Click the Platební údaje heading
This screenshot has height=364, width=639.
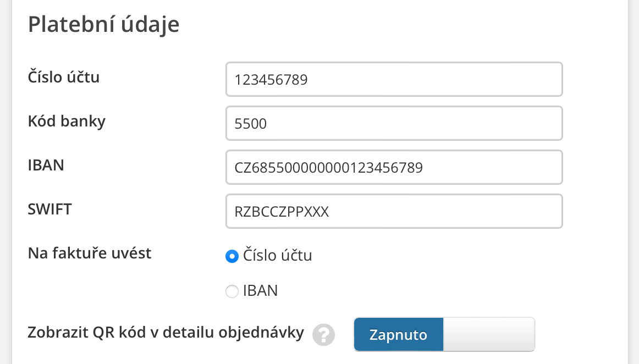(x=104, y=25)
